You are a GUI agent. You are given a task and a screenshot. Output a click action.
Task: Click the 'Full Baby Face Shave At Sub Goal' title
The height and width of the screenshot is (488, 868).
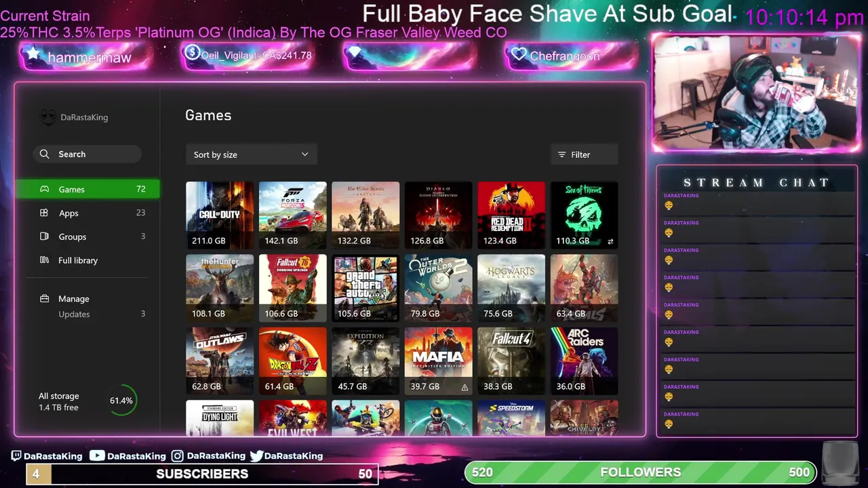click(547, 14)
